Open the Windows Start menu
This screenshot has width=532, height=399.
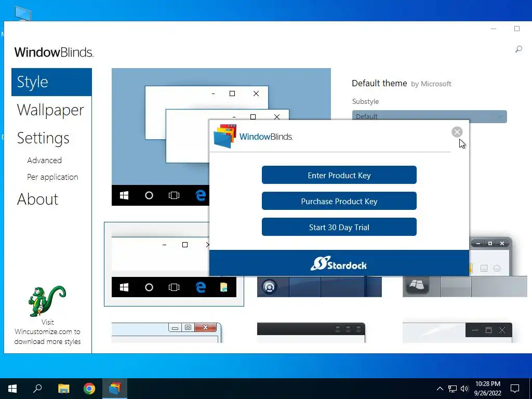pyautogui.click(x=12, y=389)
